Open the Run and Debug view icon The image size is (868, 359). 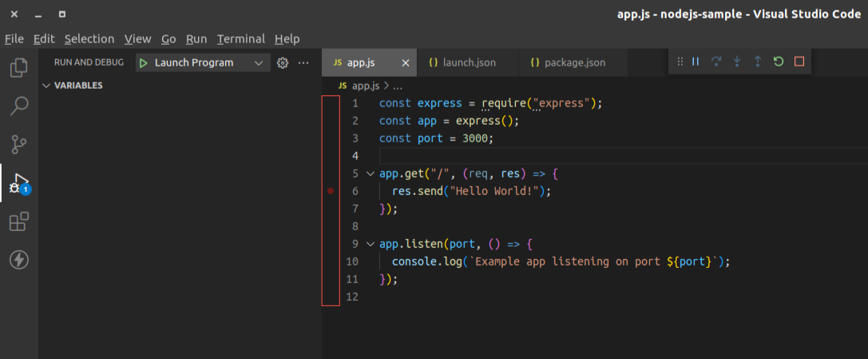coord(19,183)
